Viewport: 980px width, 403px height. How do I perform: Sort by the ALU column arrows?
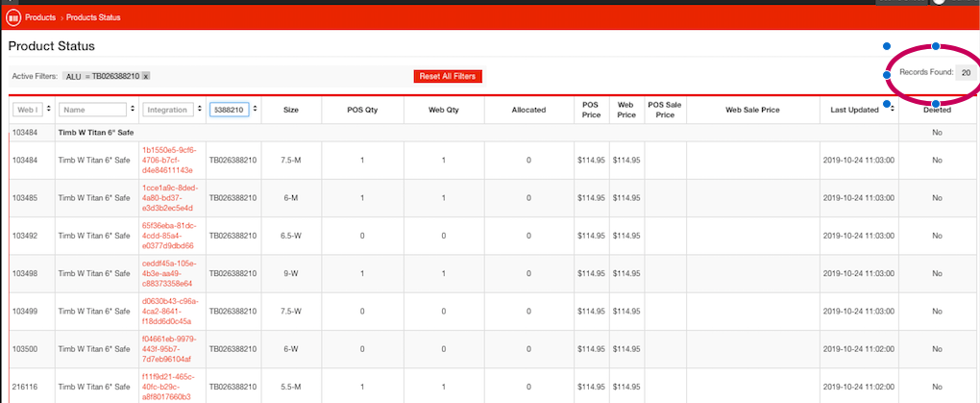tap(255, 109)
